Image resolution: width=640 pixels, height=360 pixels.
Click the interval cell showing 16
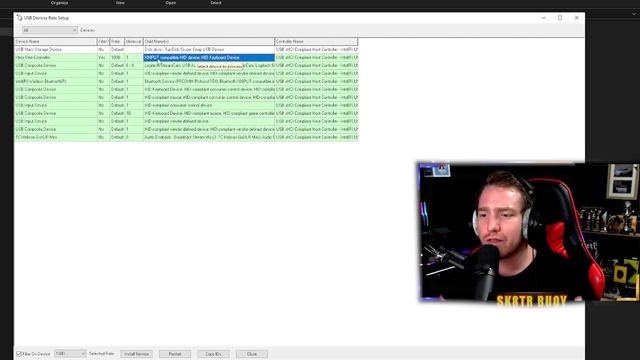click(x=134, y=113)
